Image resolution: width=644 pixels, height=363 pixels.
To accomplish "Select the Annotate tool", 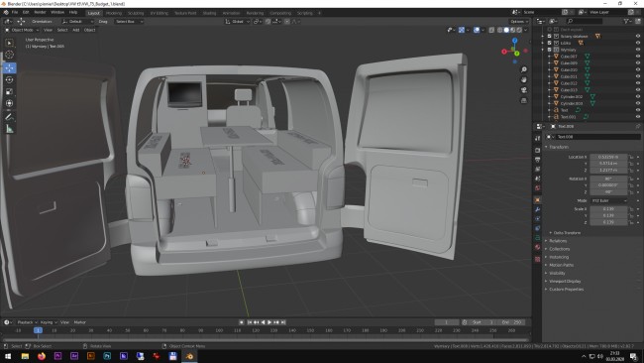I will (10, 117).
